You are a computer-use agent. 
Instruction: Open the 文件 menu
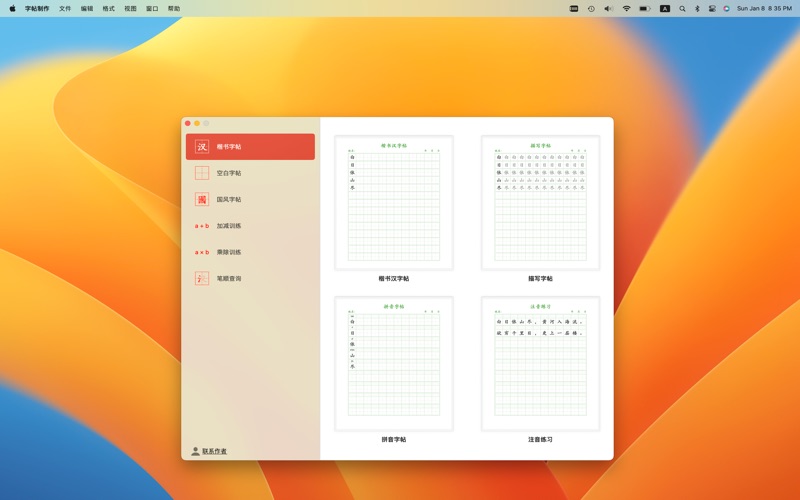click(x=65, y=8)
